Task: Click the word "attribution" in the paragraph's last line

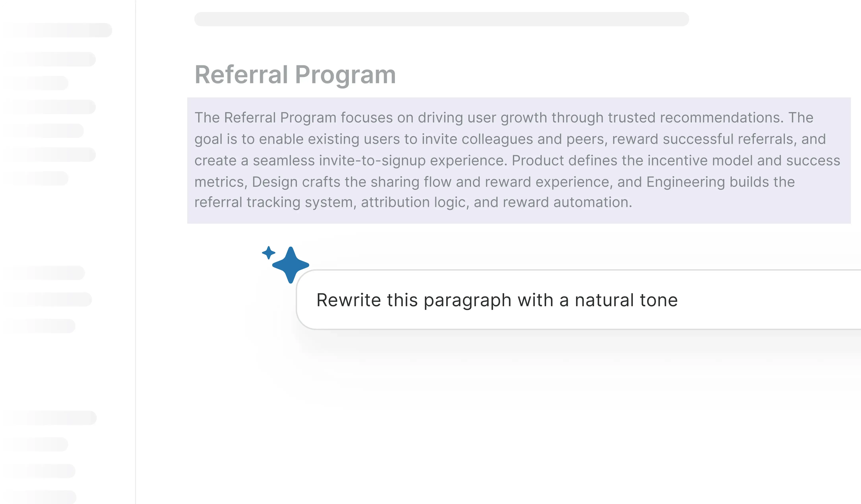Action: [x=395, y=202]
